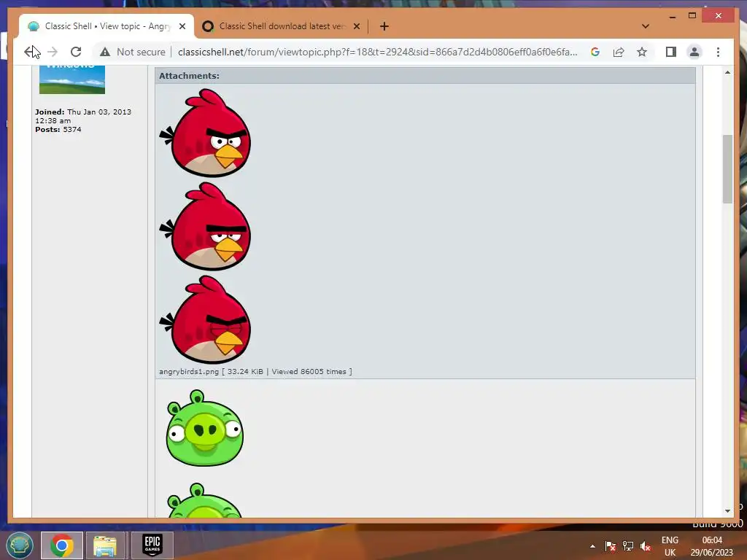This screenshot has width=747, height=560.
Task: Open Chrome from the taskbar
Action: coord(62,545)
